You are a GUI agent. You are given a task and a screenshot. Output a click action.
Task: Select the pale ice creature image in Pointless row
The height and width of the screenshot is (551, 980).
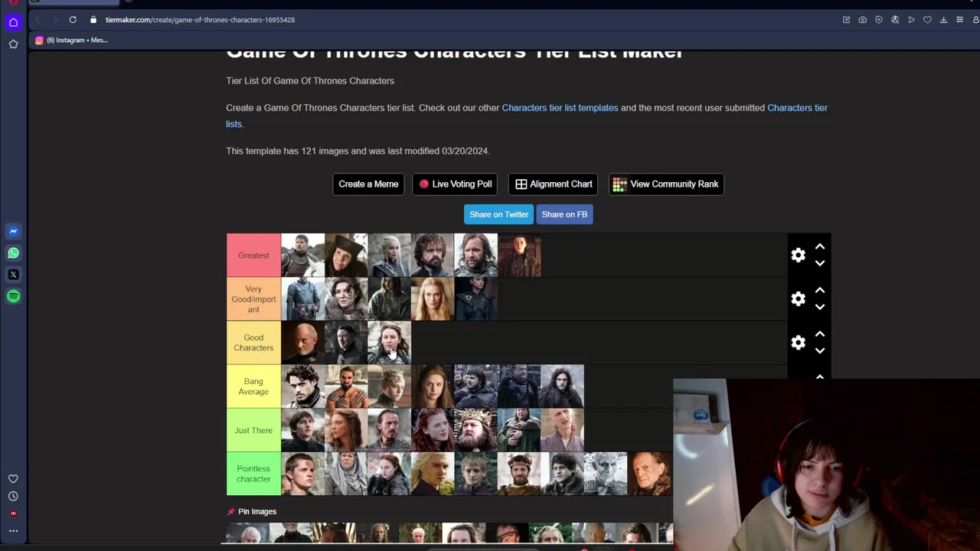click(x=606, y=474)
